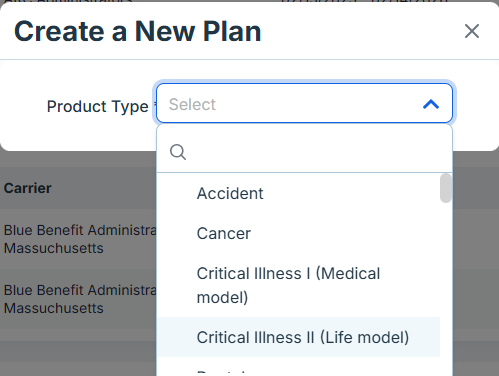This screenshot has height=376, width=499.
Task: Focus the search field in the dropdown list
Action: click(304, 152)
